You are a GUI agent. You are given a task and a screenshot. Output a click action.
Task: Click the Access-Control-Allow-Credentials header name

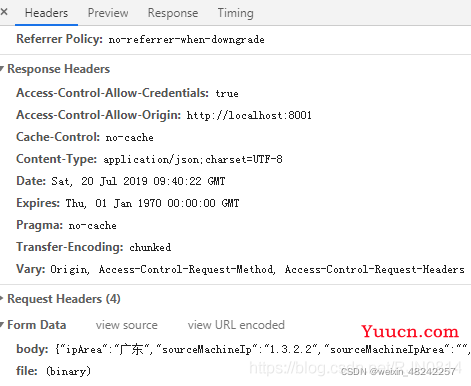(x=113, y=93)
